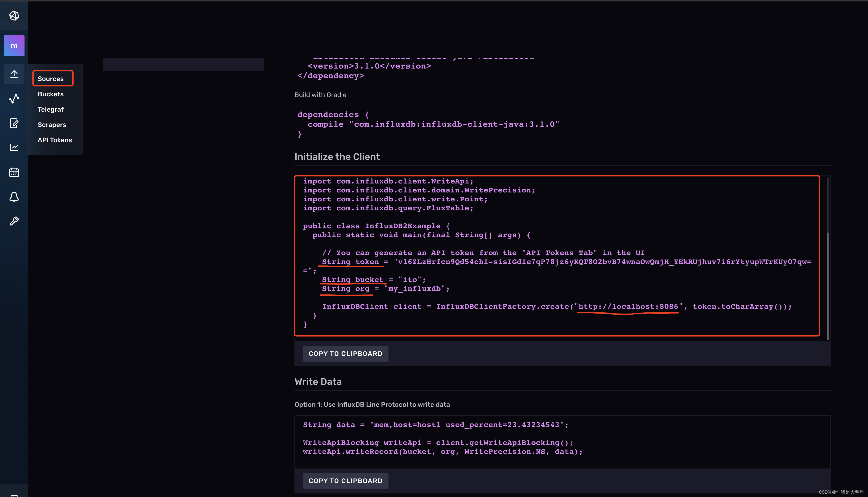Open the Alerts bell icon
The width and height of the screenshot is (868, 497).
[x=14, y=197]
